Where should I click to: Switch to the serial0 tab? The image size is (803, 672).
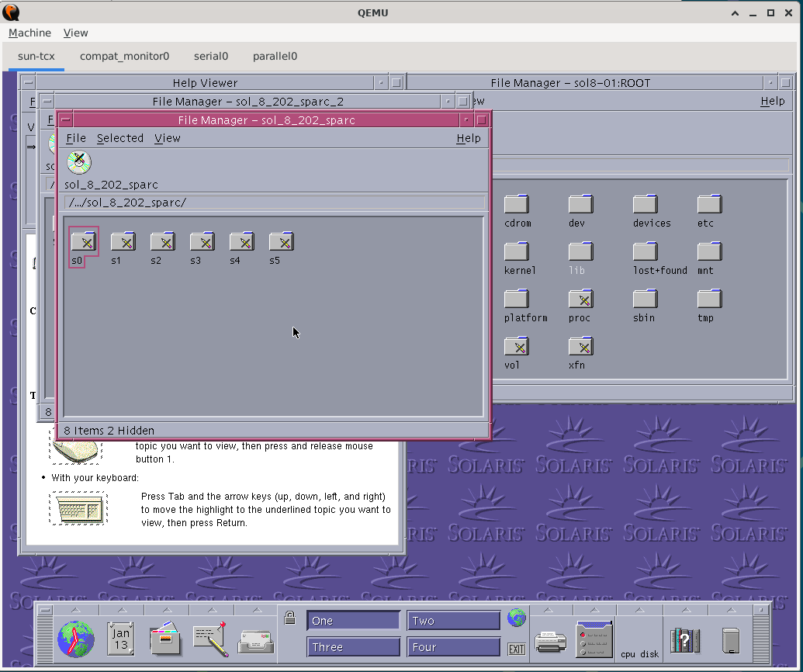211,56
